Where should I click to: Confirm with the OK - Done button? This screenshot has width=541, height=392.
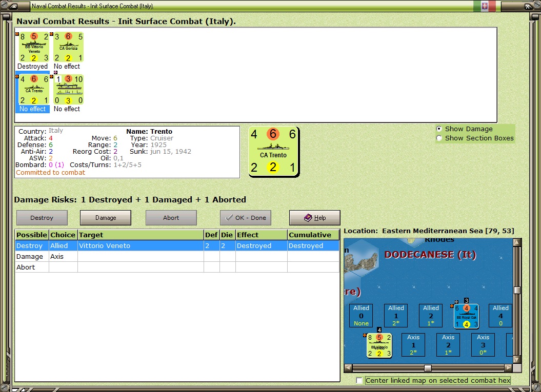[x=246, y=218]
